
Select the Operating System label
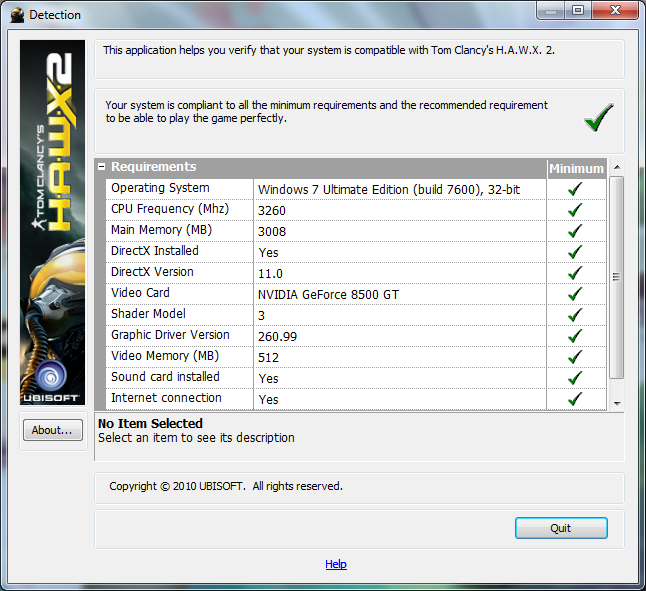[160, 188]
